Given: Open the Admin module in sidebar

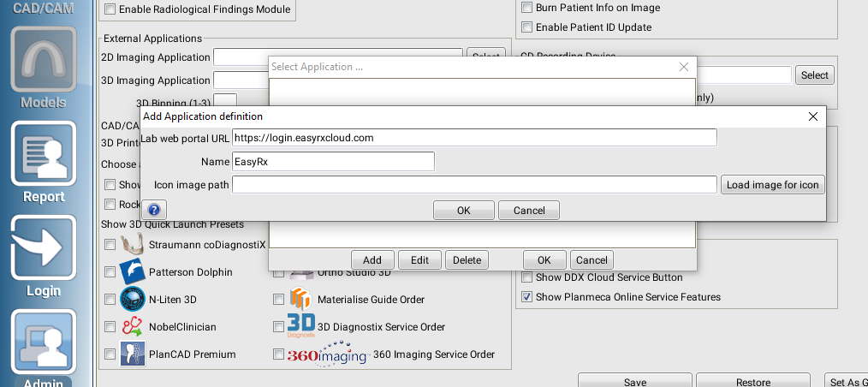Looking at the screenshot, I should (x=44, y=342).
